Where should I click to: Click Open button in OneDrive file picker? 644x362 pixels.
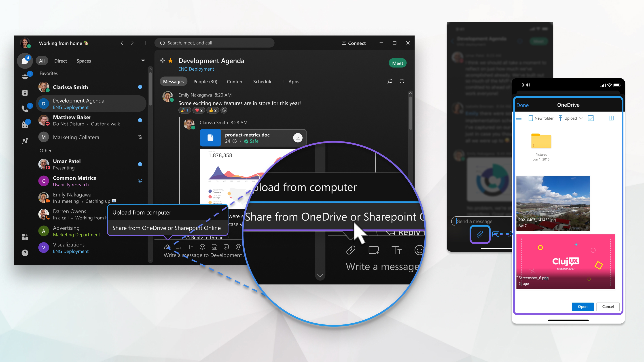point(583,306)
